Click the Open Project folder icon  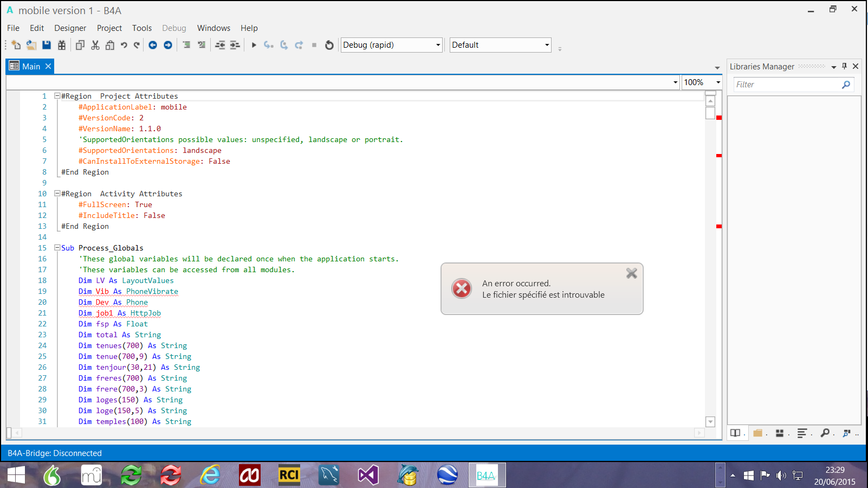coord(31,45)
